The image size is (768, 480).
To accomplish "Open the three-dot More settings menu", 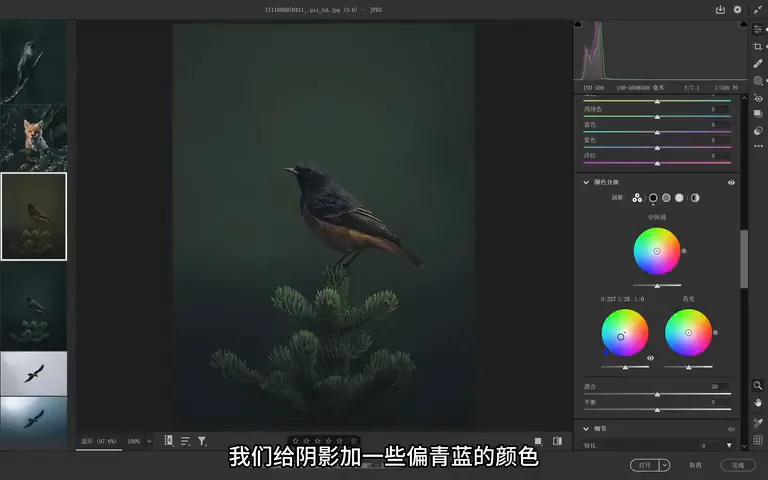I will tap(758, 146).
